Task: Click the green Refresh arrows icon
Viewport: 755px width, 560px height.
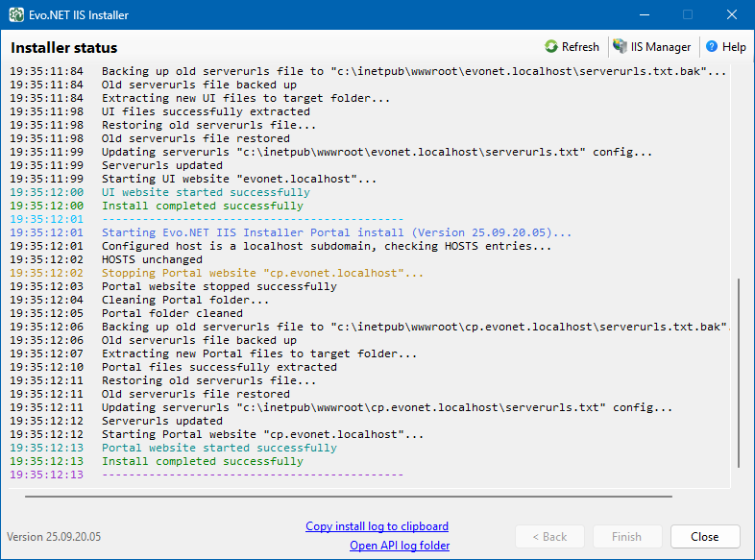Action: point(551,47)
